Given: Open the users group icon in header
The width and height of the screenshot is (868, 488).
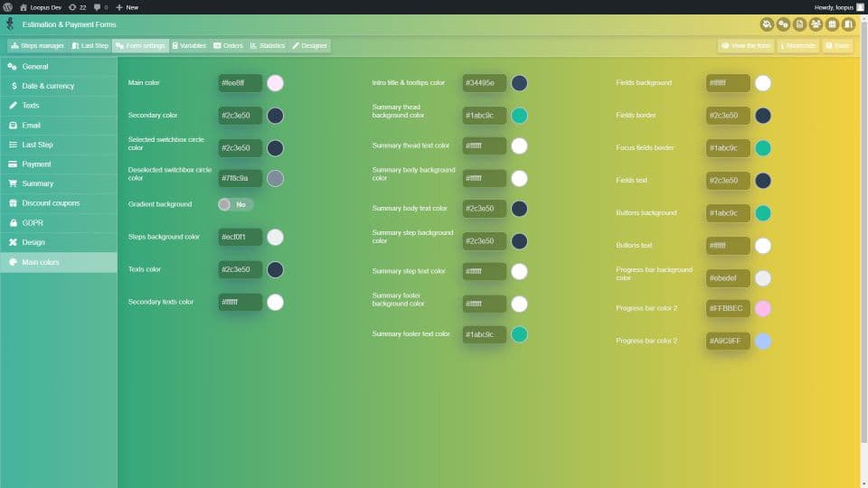Looking at the screenshot, I should 816,24.
